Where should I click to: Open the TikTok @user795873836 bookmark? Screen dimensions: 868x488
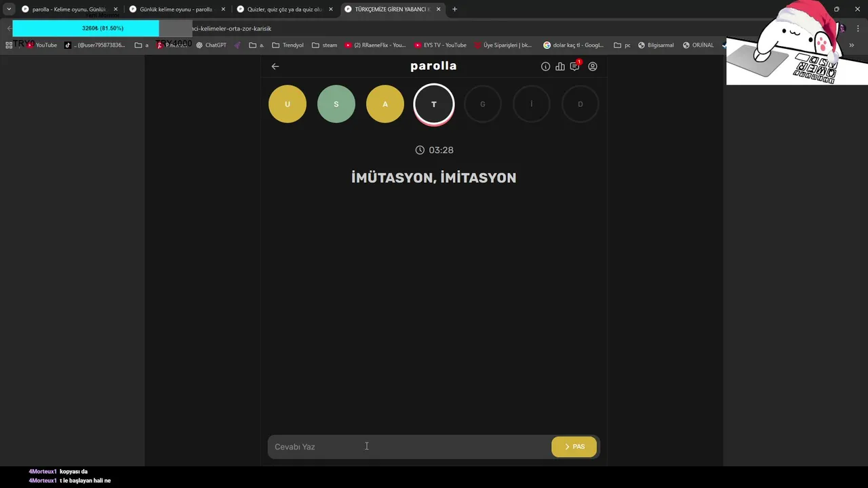95,45
